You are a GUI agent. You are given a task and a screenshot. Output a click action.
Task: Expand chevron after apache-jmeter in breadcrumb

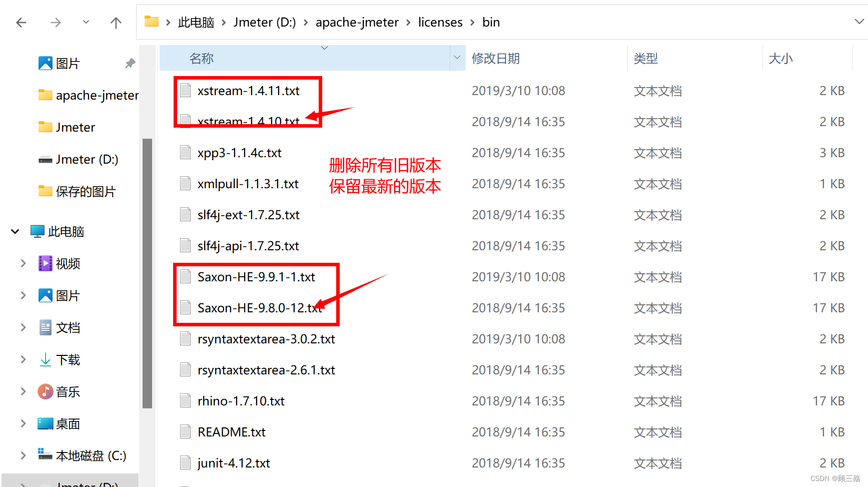click(x=408, y=23)
